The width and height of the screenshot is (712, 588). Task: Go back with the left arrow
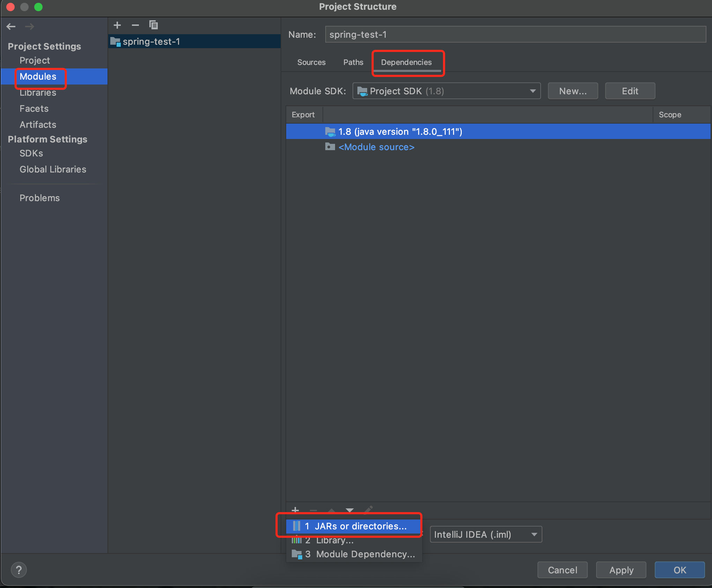click(x=11, y=27)
